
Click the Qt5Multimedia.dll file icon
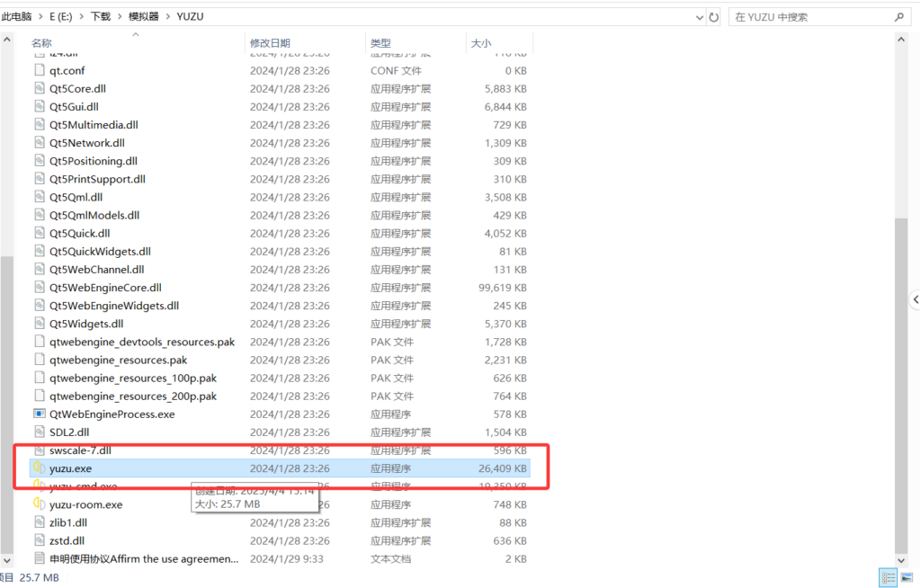(x=40, y=125)
